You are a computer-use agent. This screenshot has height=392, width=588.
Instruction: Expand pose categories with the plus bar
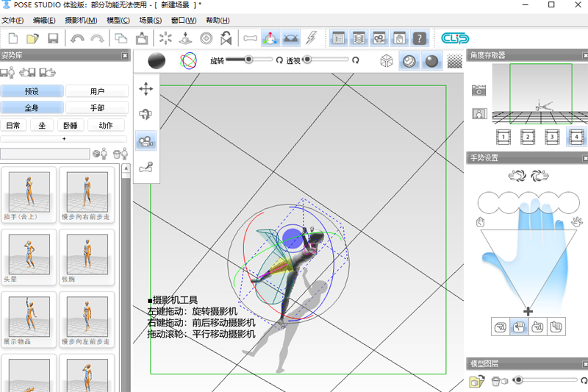click(x=64, y=138)
